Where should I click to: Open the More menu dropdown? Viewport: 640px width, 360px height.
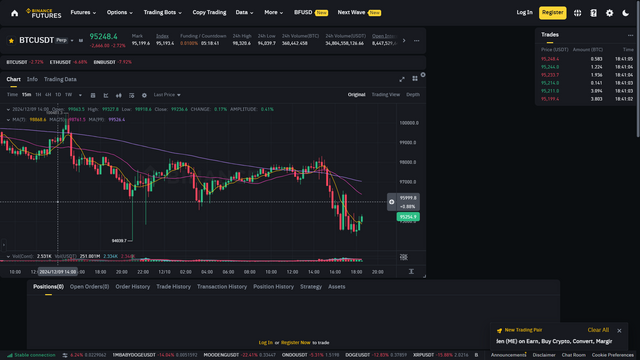273,13
